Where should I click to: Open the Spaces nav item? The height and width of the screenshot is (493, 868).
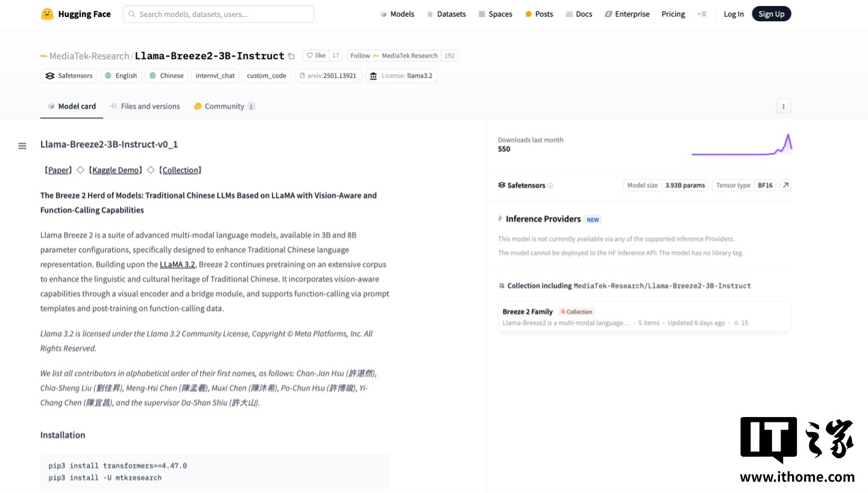[x=495, y=14]
